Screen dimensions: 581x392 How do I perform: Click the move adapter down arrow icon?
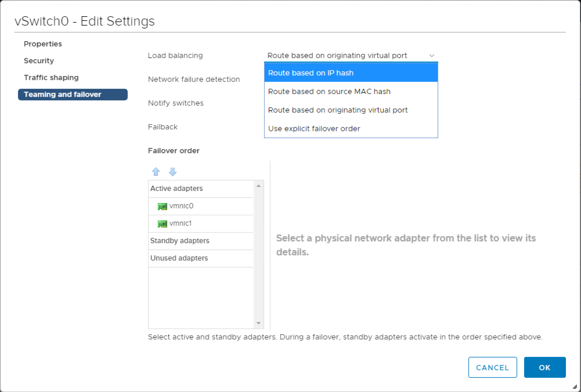click(x=171, y=171)
